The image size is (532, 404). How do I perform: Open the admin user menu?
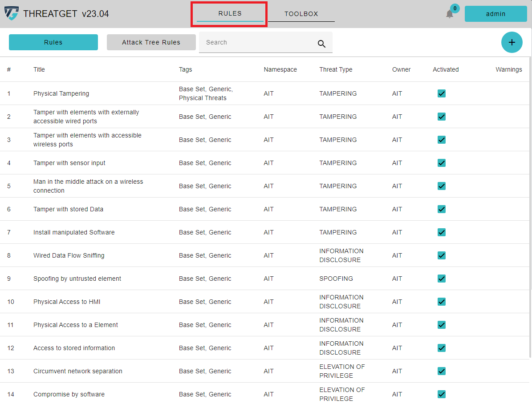pyautogui.click(x=495, y=14)
